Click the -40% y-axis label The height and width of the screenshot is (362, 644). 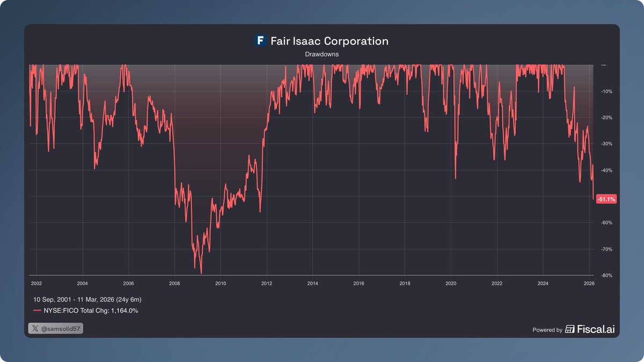point(607,170)
